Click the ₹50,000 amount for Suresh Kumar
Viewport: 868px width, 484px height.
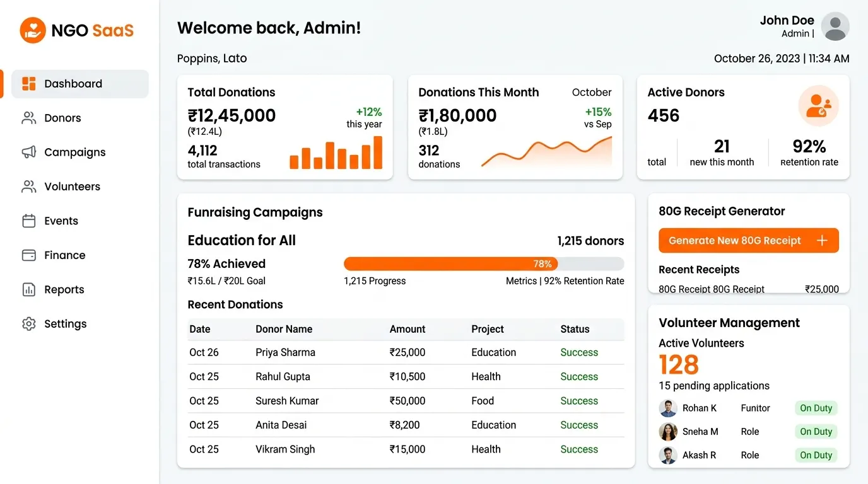408,401
